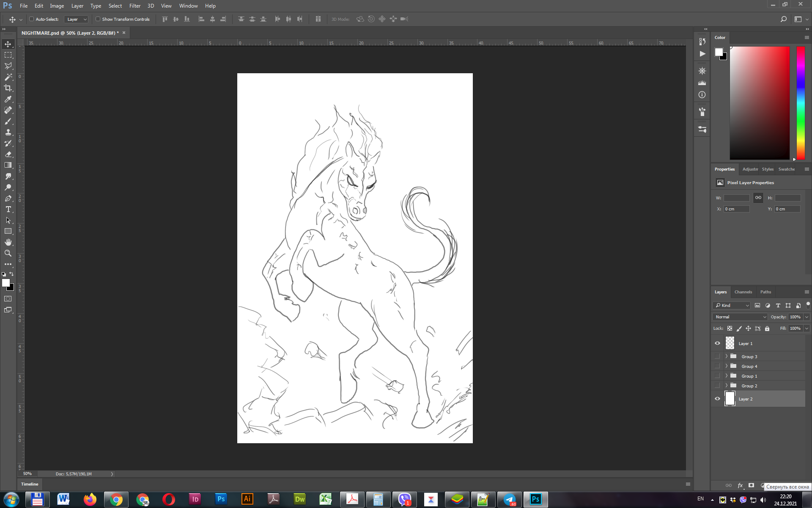
Task: Link width and height in Properties
Action: 758,198
